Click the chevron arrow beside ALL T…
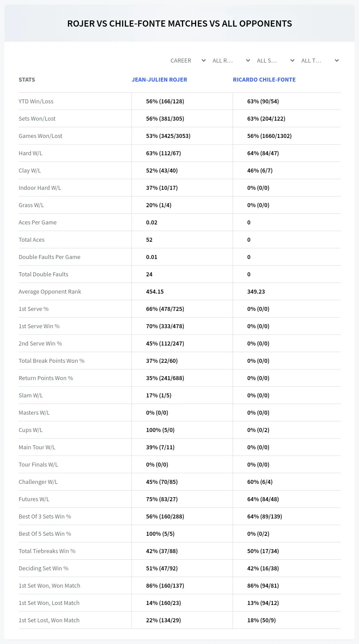Screen dimensions: 359x644 click(337, 60)
